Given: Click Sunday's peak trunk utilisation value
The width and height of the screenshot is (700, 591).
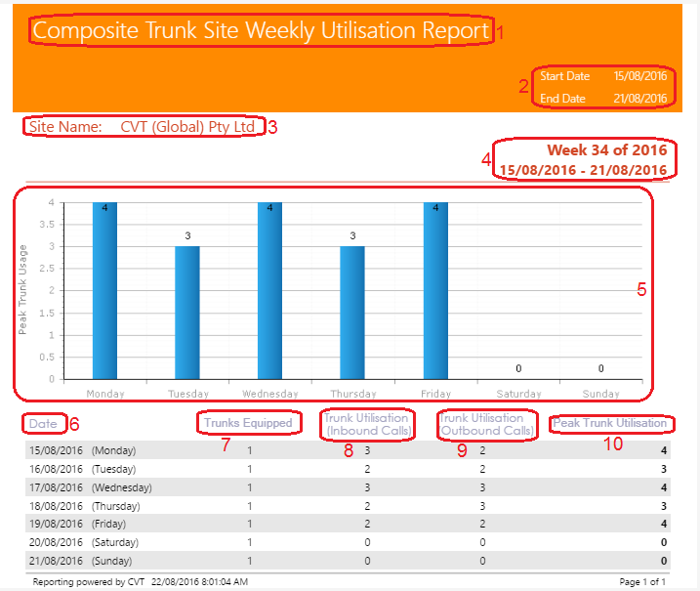Looking at the screenshot, I should coord(664,561).
